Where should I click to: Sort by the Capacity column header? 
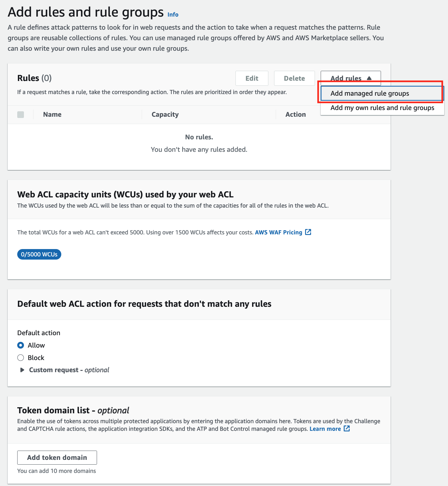point(165,114)
